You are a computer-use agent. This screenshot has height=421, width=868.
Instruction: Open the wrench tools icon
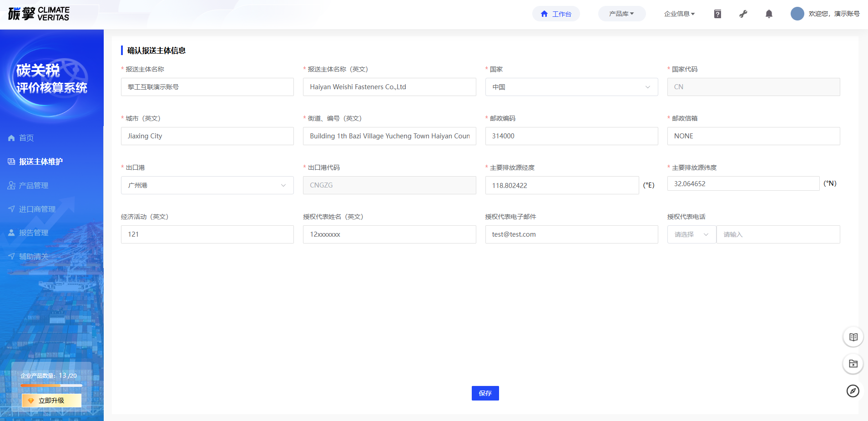click(x=743, y=14)
